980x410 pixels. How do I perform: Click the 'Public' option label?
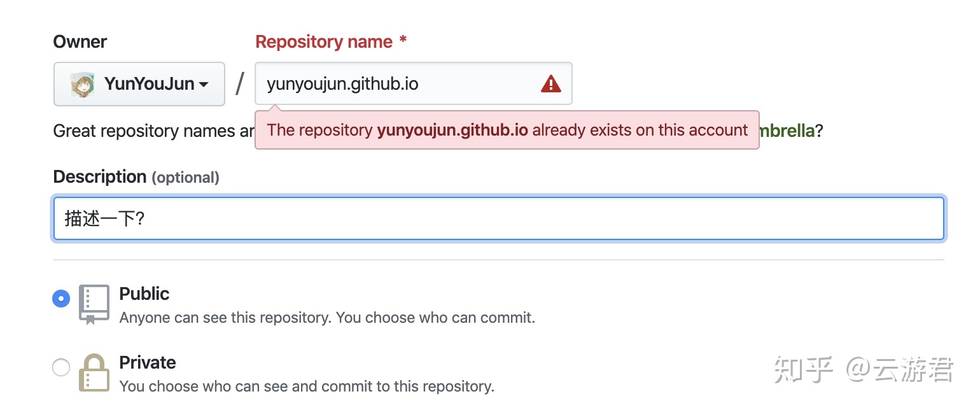pyautogui.click(x=144, y=294)
